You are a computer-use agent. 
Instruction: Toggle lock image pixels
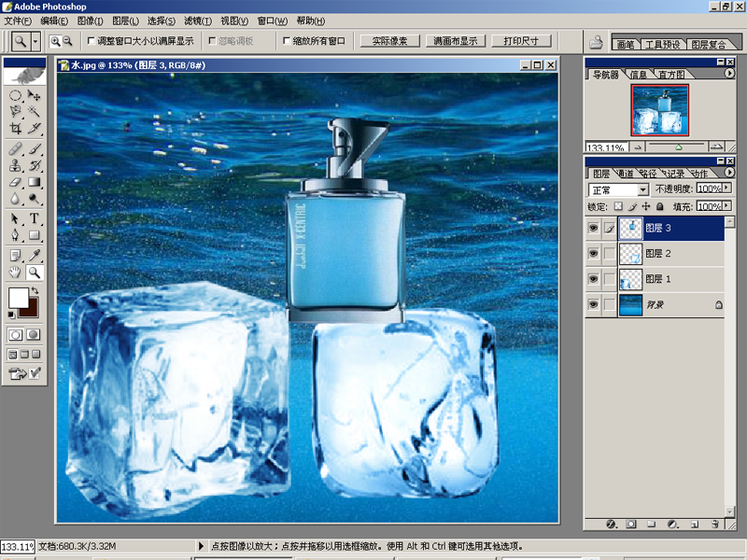click(632, 206)
